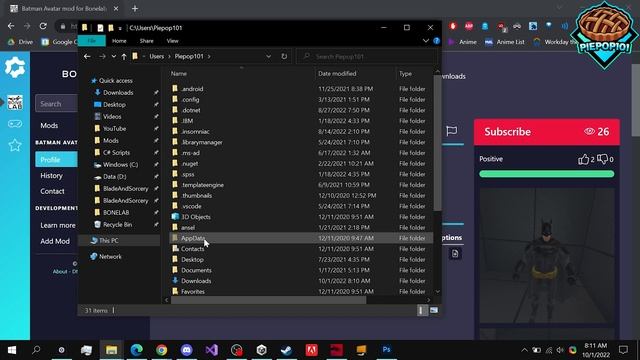Viewport: 640px width, 360px height.
Task: Expand the address bar history dropdown
Action: point(268,56)
